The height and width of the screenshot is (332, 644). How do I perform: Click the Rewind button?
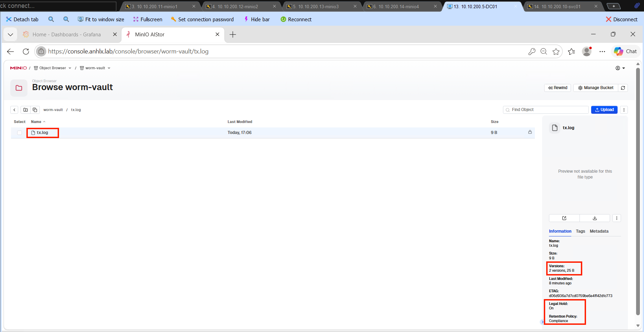click(558, 88)
